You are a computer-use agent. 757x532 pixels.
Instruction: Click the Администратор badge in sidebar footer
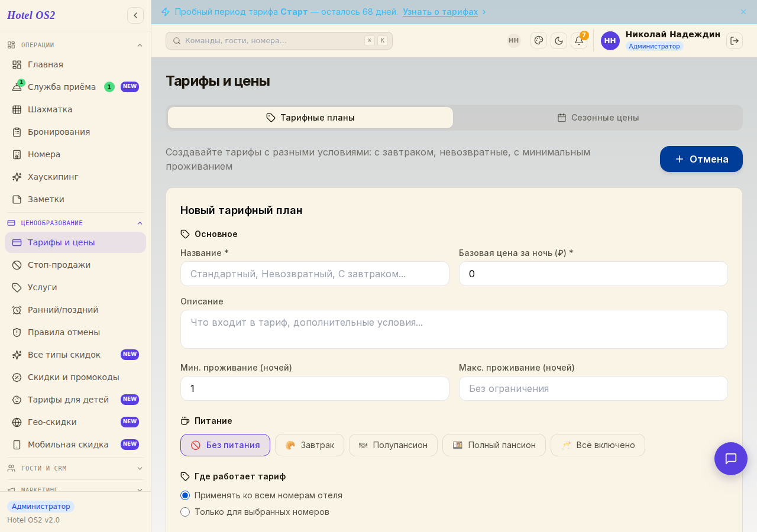[41, 507]
